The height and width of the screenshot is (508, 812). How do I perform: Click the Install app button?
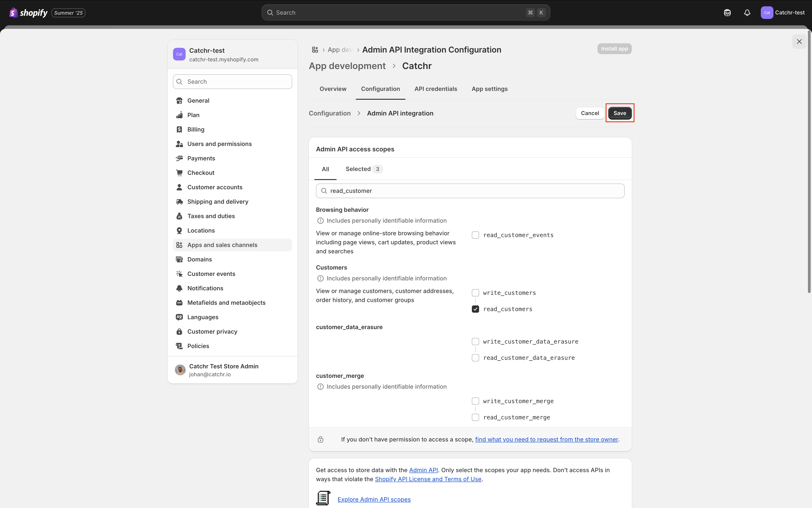(614, 49)
